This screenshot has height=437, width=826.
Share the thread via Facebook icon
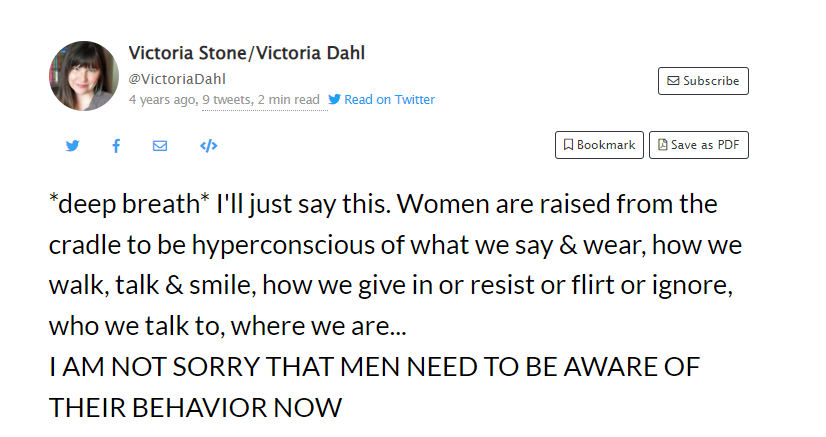(116, 146)
